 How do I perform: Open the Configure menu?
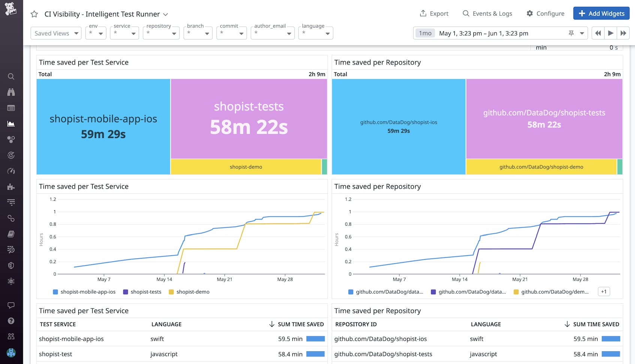click(x=545, y=13)
